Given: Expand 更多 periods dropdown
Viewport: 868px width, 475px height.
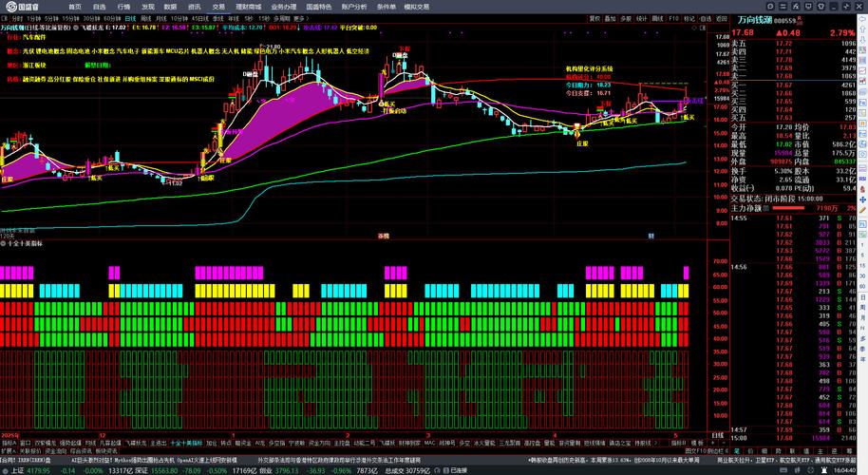Looking at the screenshot, I should (x=299, y=19).
